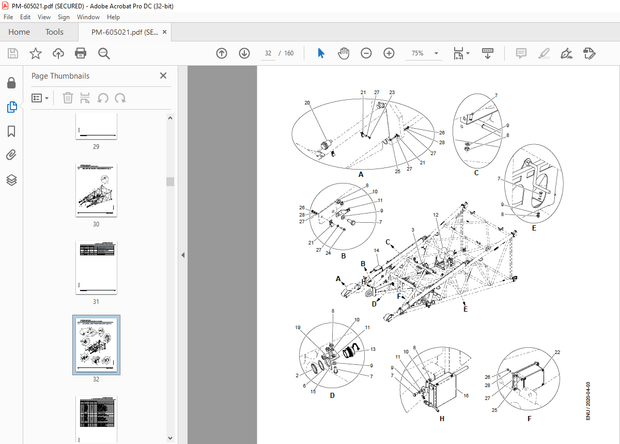Rotate page clockwise
Screen dimensions: 620x444
coord(120,98)
